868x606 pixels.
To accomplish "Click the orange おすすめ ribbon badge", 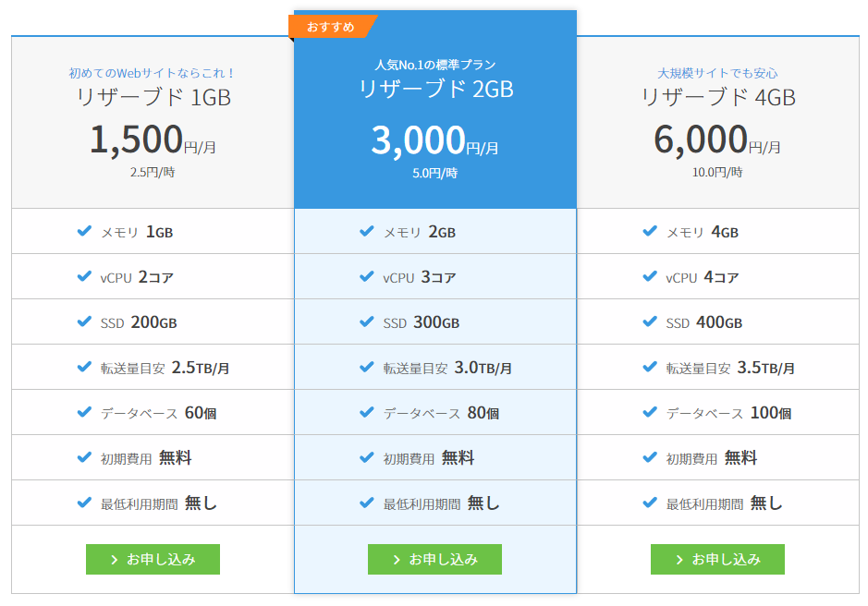I will click(x=331, y=27).
